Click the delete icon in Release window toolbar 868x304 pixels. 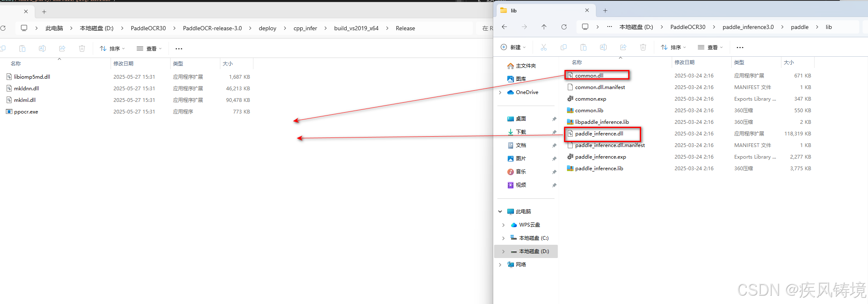tap(82, 49)
